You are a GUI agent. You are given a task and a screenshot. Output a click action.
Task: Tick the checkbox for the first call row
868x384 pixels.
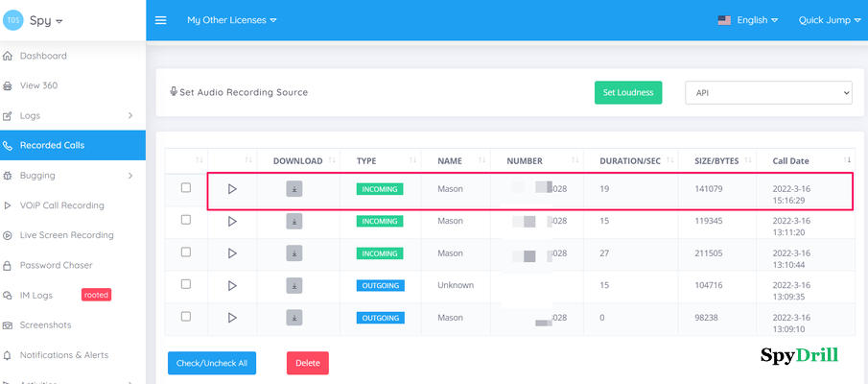click(186, 188)
